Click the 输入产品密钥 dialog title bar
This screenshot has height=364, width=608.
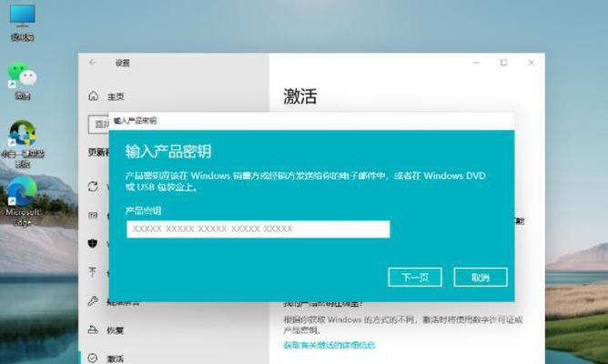(x=312, y=121)
